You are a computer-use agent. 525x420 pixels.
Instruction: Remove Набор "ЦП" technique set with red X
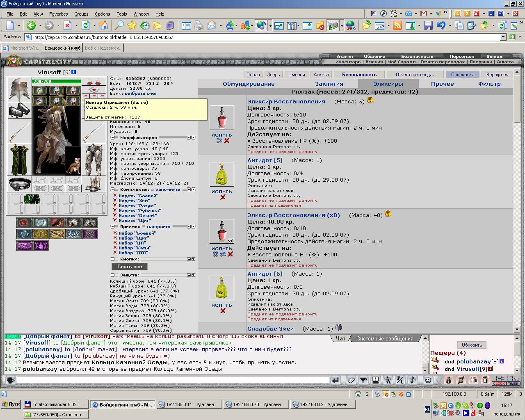[115, 243]
